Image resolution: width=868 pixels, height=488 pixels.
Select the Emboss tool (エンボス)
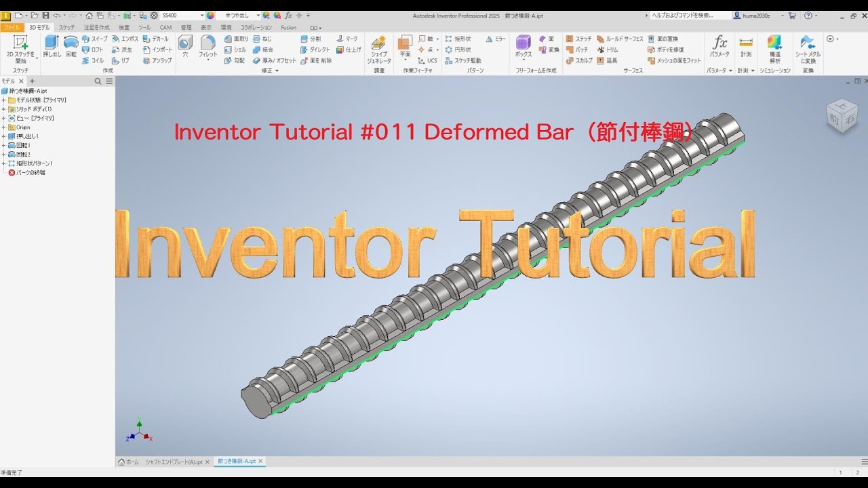125,39
